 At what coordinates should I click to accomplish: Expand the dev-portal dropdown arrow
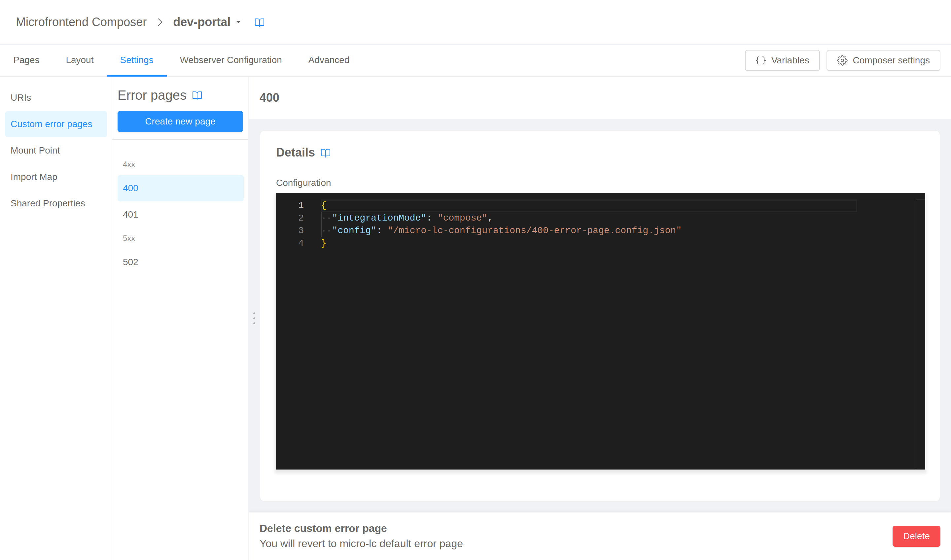[238, 22]
